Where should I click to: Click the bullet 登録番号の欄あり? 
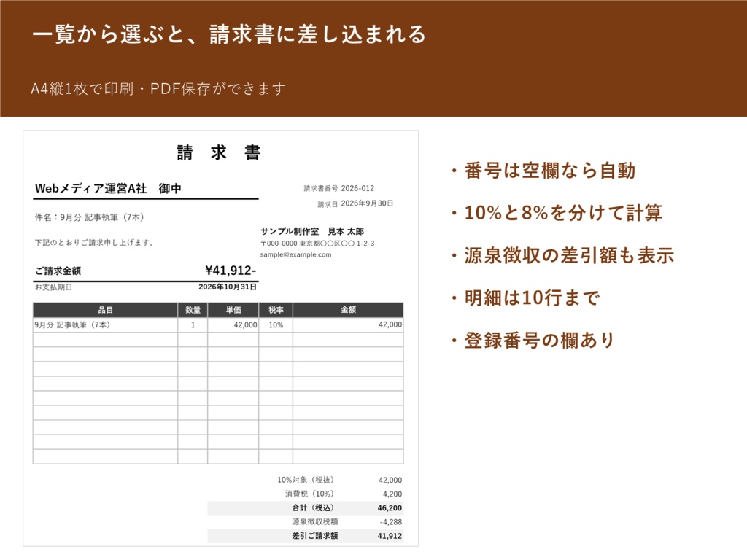pyautogui.click(x=533, y=341)
